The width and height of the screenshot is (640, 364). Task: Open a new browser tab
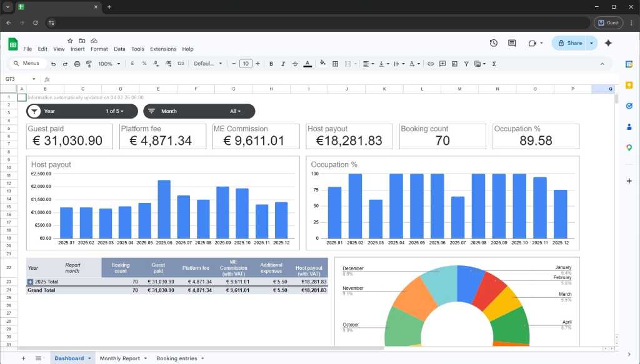click(109, 7)
